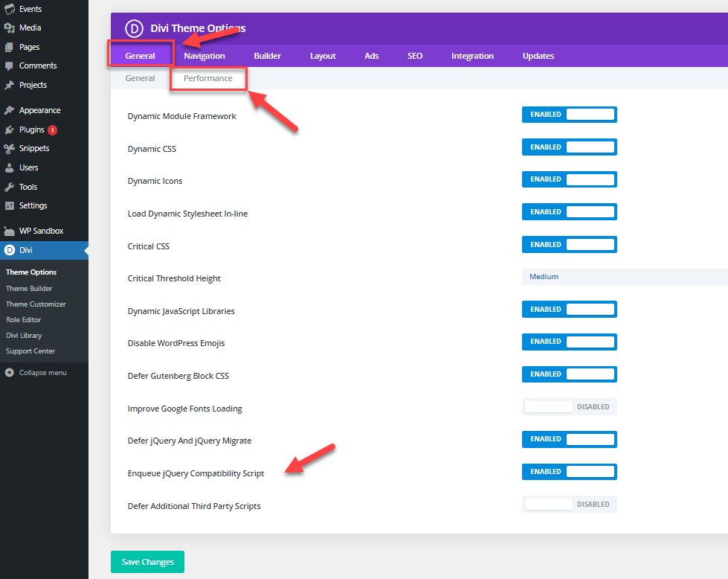This screenshot has height=579, width=728.
Task: Click the Events sidebar label
Action: tap(30, 9)
